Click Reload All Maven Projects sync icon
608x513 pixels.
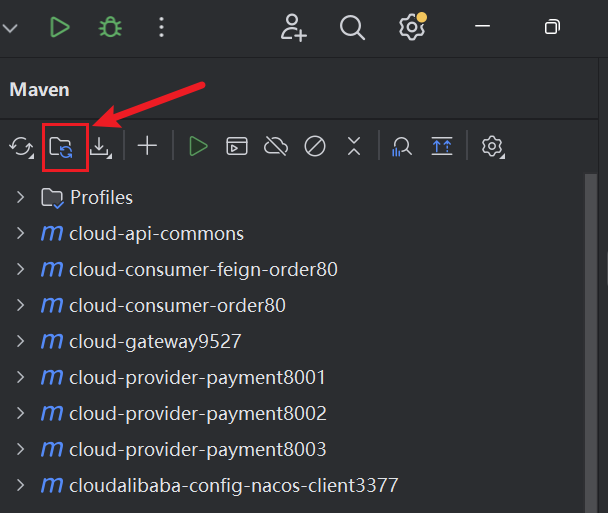pos(21,147)
